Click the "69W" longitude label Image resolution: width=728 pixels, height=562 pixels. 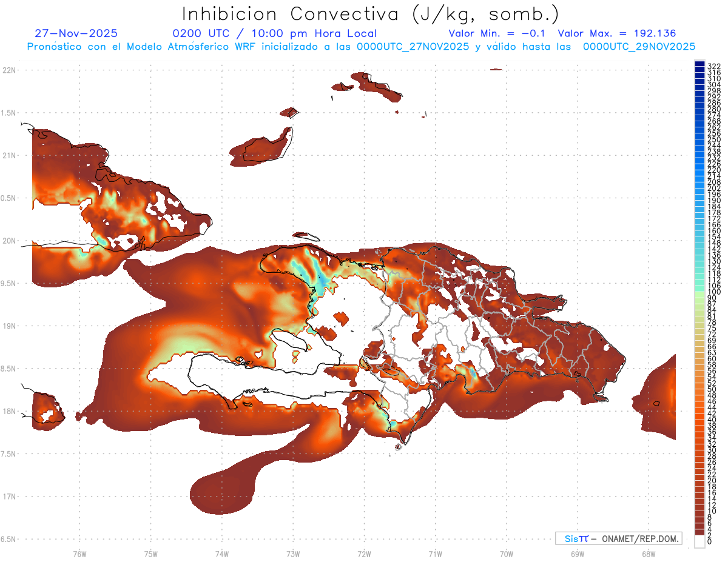coord(578,553)
